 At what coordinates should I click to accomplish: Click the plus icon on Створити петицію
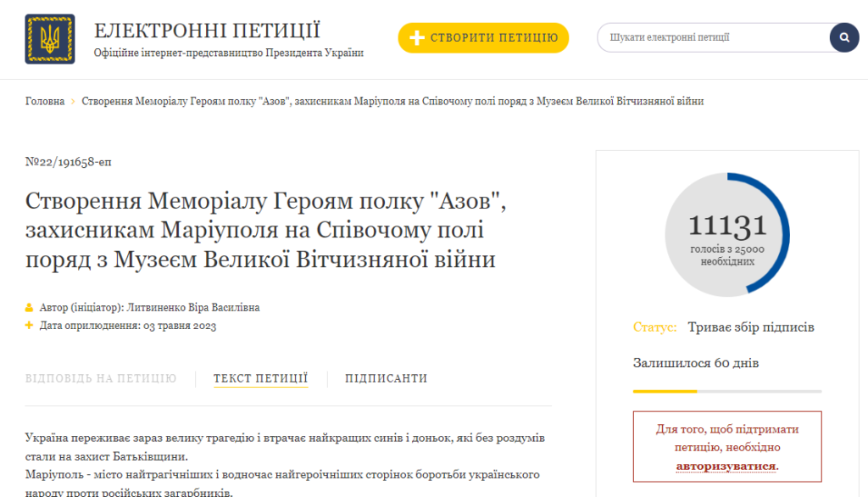pyautogui.click(x=417, y=37)
